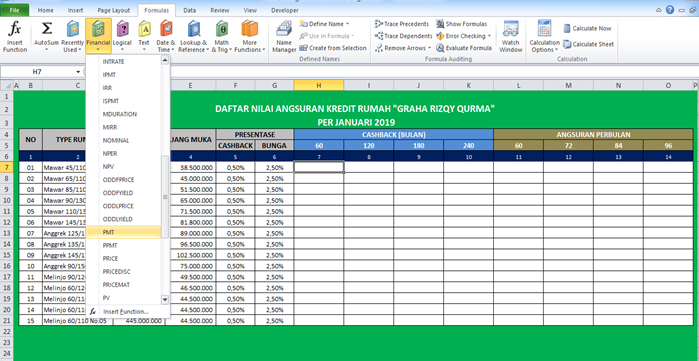Image resolution: width=699 pixels, height=361 pixels.
Task: Click Evaluate Formula
Action: (x=464, y=48)
